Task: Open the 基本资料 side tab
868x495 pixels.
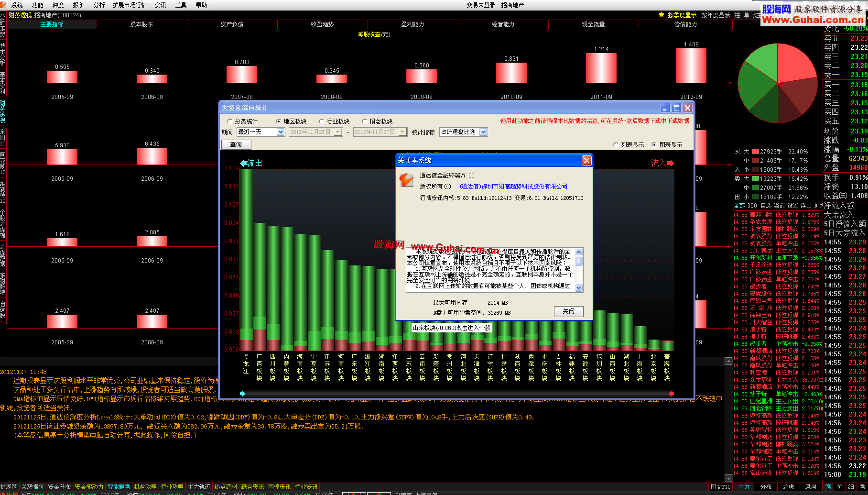Action: click(3, 83)
